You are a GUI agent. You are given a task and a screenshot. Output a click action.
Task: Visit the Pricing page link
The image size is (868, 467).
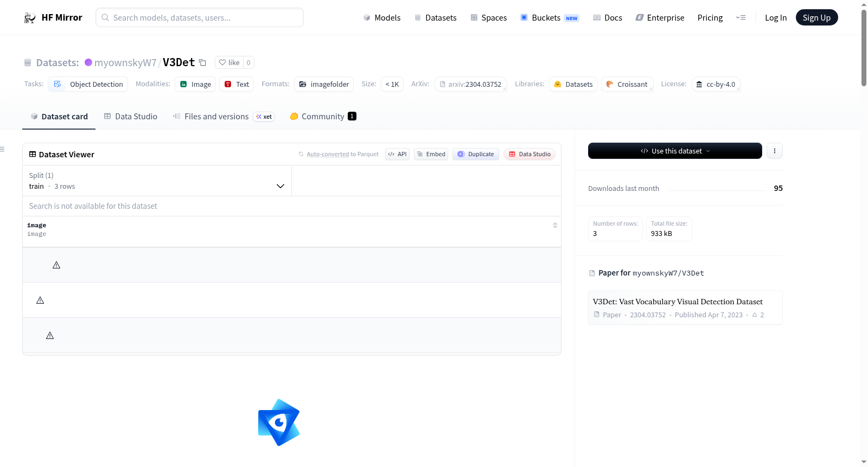pyautogui.click(x=710, y=18)
